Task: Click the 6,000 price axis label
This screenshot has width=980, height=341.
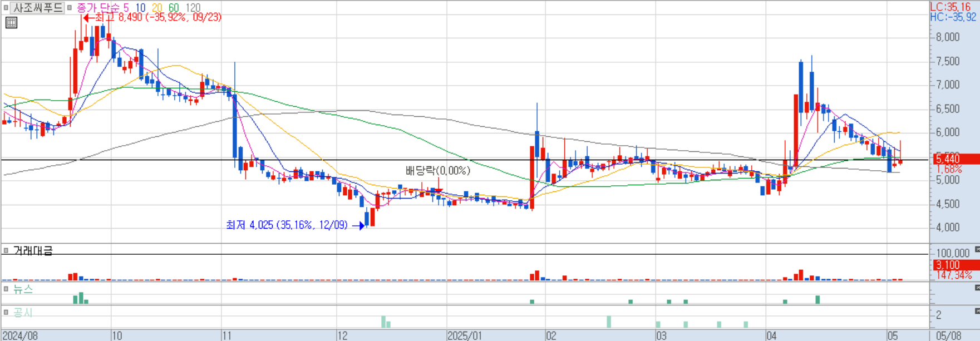Action: click(x=948, y=132)
